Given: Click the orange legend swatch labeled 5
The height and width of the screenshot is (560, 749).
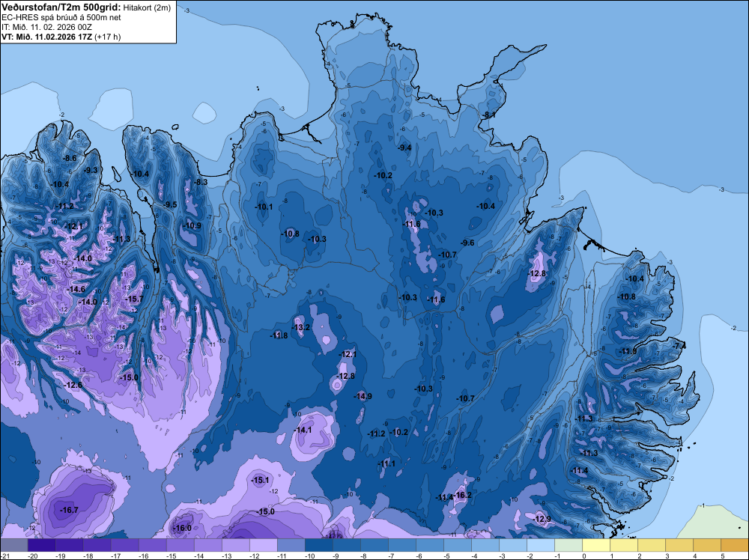Looking at the screenshot, I should point(734,545).
